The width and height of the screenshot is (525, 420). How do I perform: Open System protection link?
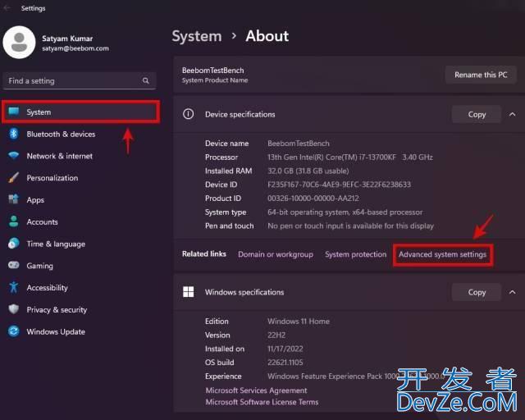(355, 254)
